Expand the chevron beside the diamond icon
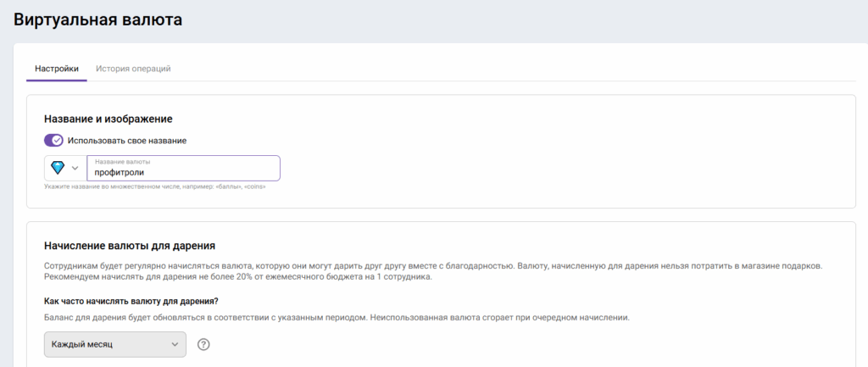868x367 pixels. pyautogui.click(x=75, y=168)
